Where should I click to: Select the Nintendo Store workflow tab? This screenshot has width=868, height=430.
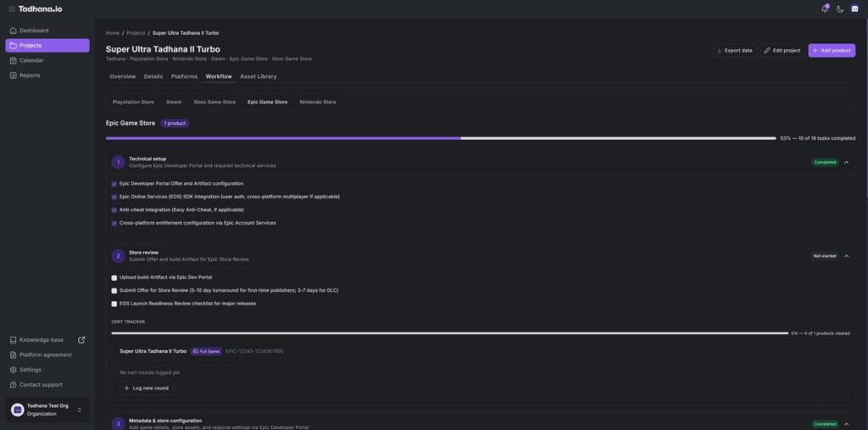tap(318, 102)
